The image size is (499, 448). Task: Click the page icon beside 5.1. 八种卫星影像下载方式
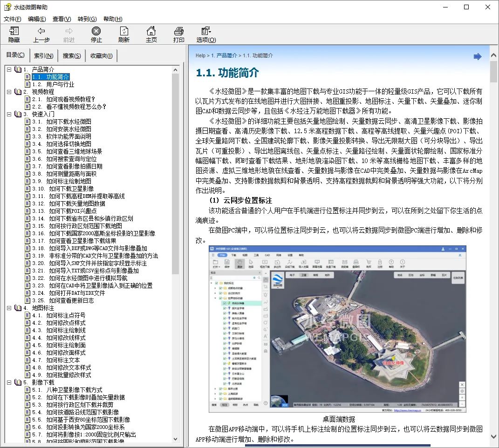coord(27,390)
